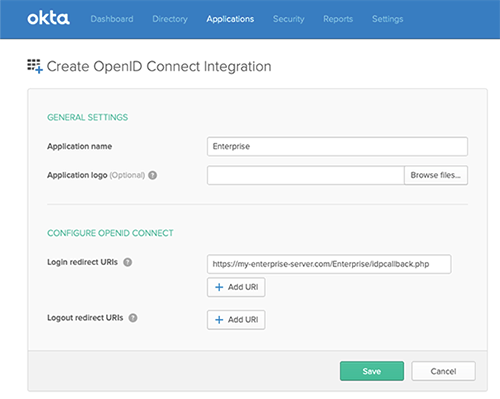The image size is (500, 399).
Task: Click Browse files button
Action: (436, 175)
